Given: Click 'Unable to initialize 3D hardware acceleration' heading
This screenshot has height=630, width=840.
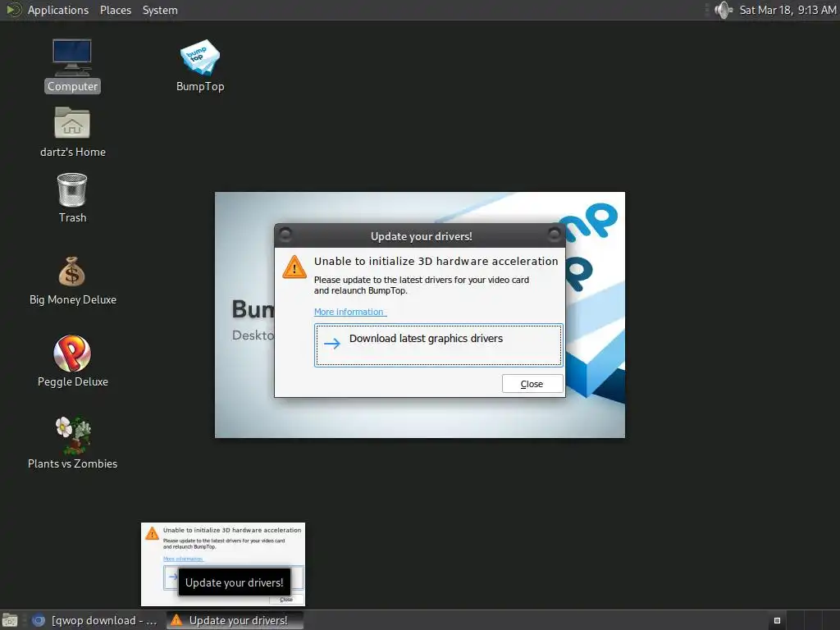Looking at the screenshot, I should pyautogui.click(x=436, y=261).
